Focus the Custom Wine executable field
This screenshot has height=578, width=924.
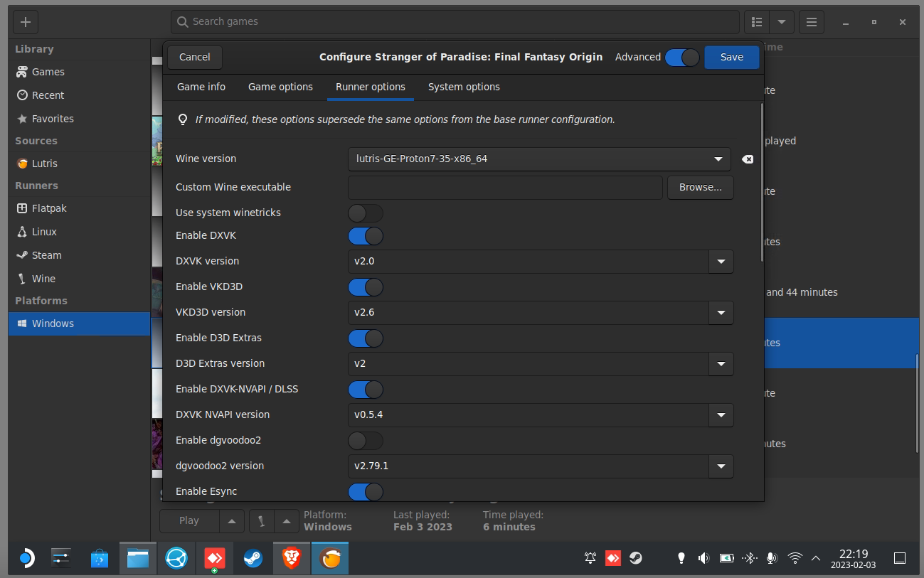(x=505, y=188)
